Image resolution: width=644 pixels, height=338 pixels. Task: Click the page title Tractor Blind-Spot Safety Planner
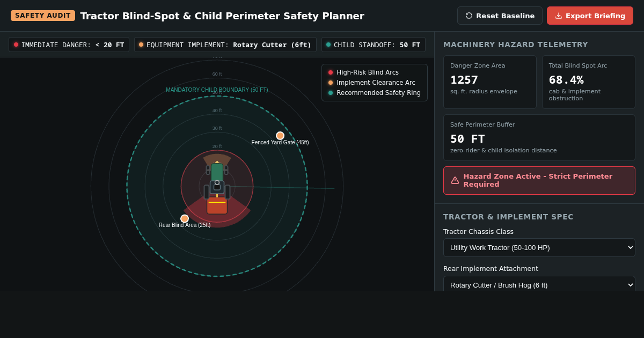[x=222, y=16]
